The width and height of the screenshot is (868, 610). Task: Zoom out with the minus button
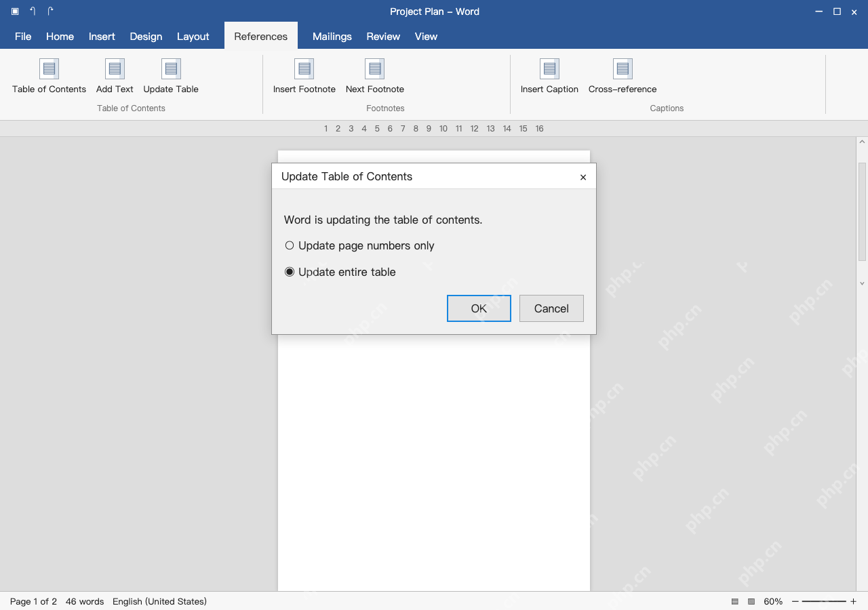tap(795, 601)
